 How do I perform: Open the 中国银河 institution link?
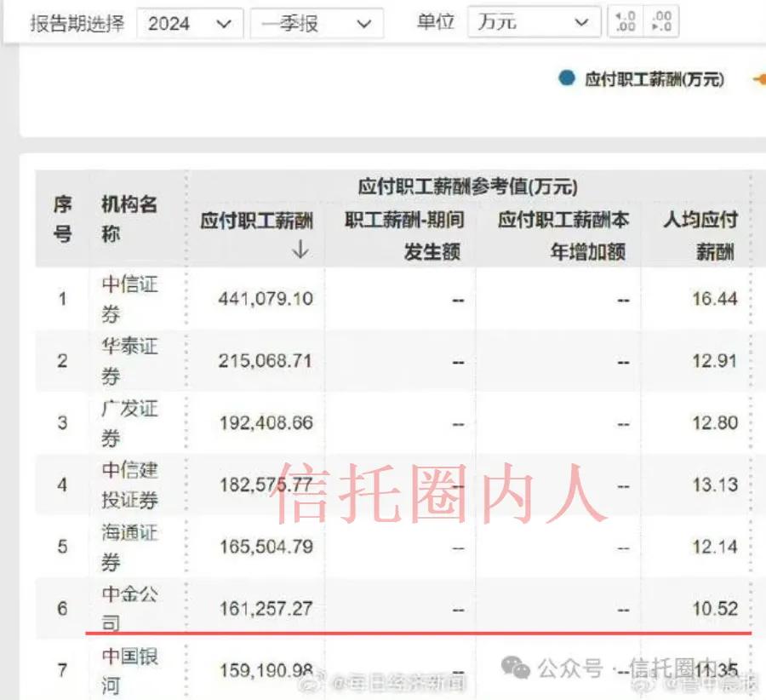[x=129, y=671]
